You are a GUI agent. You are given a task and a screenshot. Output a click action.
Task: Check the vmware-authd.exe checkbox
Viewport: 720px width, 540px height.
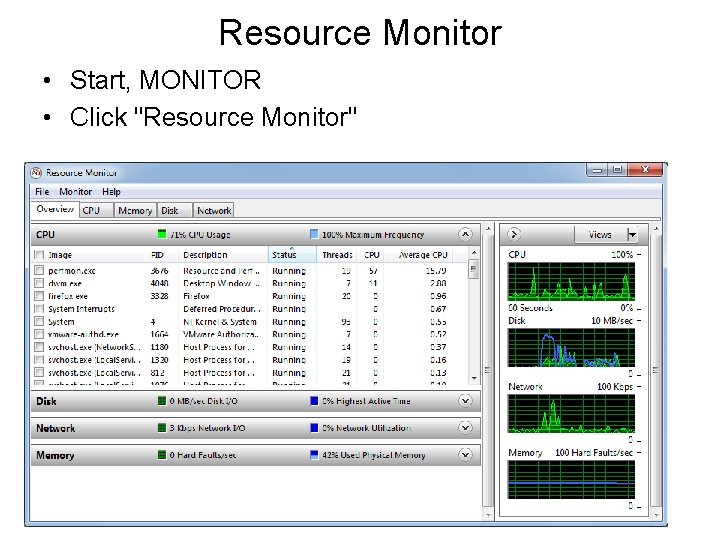pos(39,334)
